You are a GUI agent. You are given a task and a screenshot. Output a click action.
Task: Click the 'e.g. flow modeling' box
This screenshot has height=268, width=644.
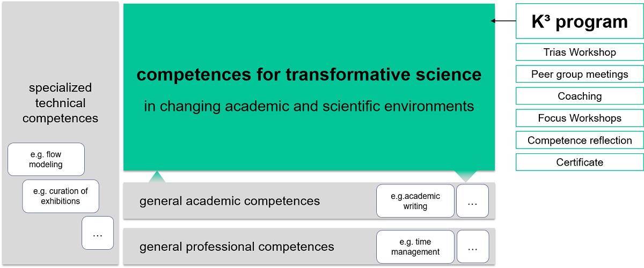(x=46, y=159)
